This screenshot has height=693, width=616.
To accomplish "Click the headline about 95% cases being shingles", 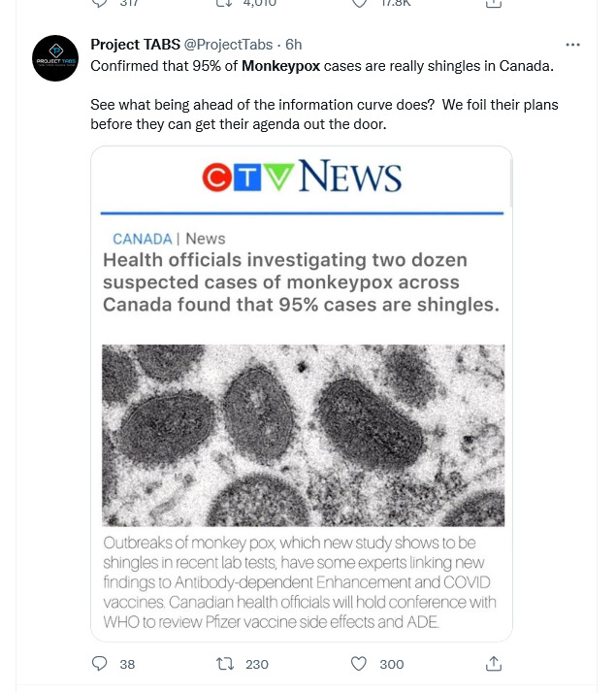I will [301, 282].
